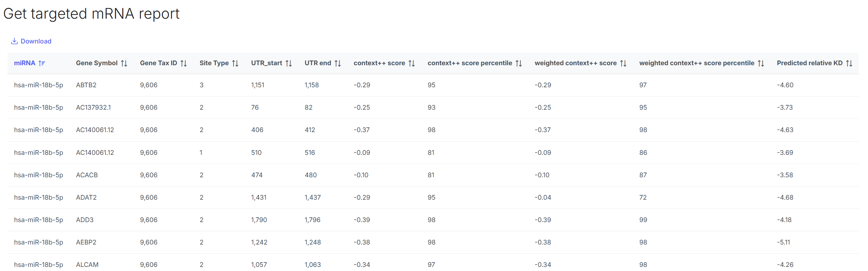The height and width of the screenshot is (271, 868).
Task: Sort by Site Type arrows icon
Action: click(x=235, y=63)
